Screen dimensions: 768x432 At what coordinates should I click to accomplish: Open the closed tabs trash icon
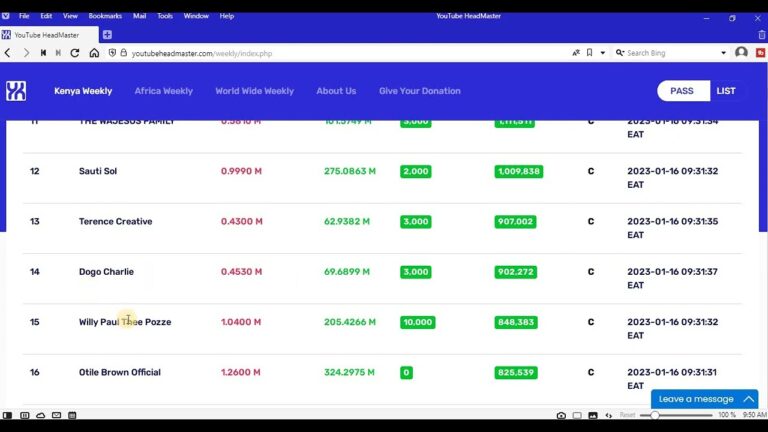point(761,35)
